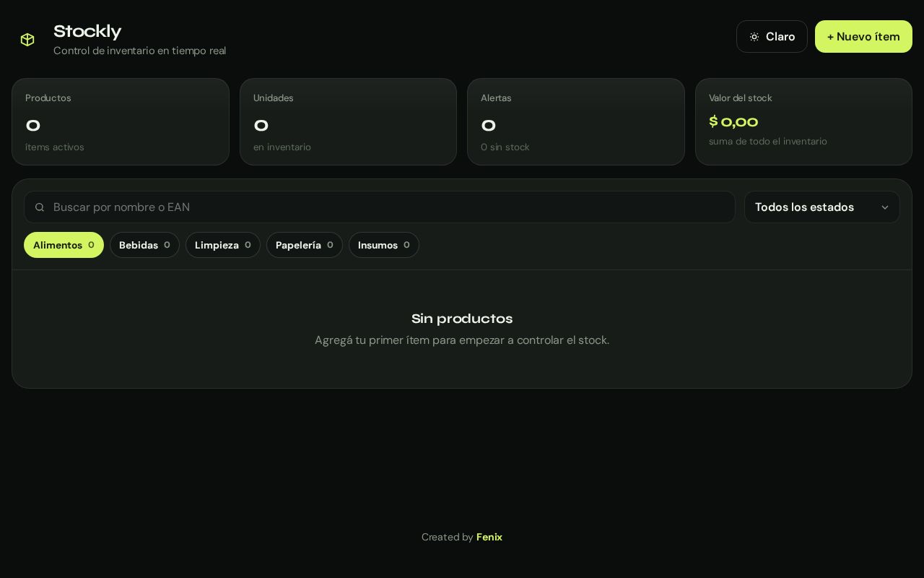Click the Valor del stock card
This screenshot has height=578, width=924.
click(x=803, y=121)
